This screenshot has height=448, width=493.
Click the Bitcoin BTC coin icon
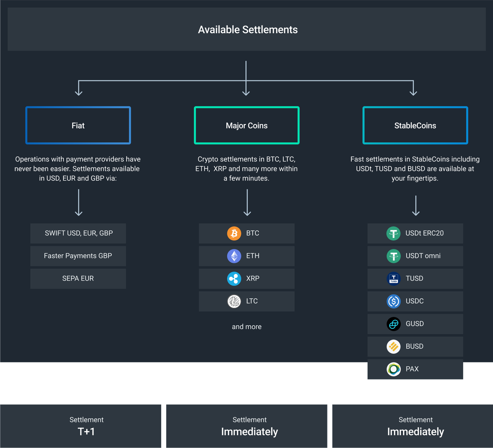234,233
